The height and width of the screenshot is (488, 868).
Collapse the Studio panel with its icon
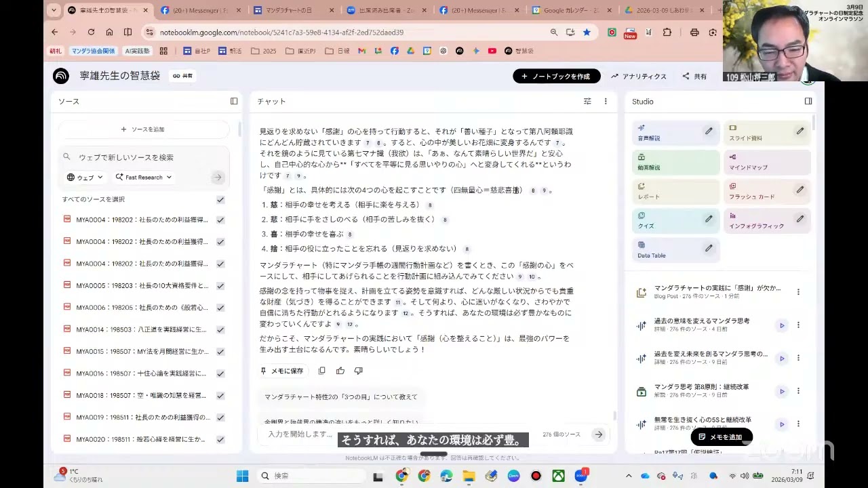[808, 101]
